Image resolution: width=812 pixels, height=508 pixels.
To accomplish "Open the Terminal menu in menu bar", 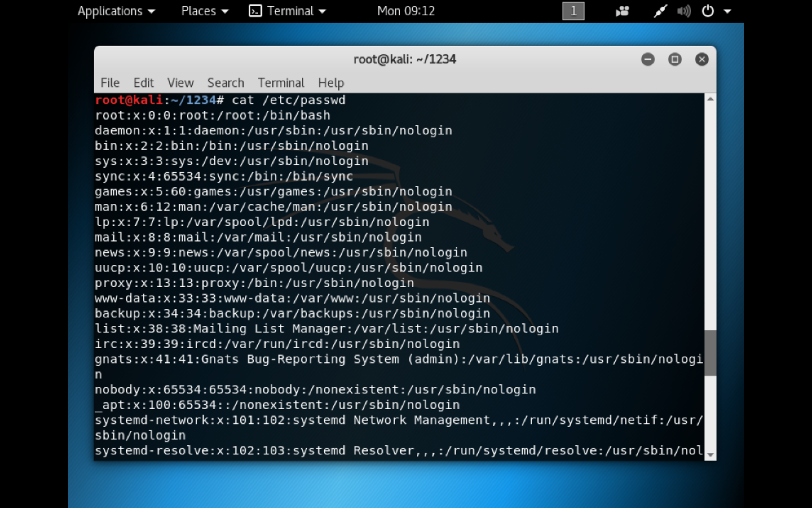I will [281, 83].
